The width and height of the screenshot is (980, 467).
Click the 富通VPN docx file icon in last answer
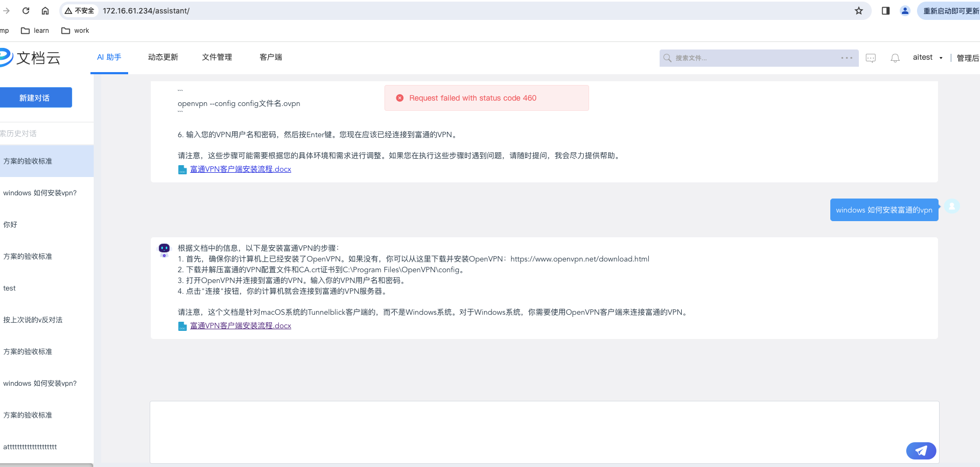tap(183, 326)
